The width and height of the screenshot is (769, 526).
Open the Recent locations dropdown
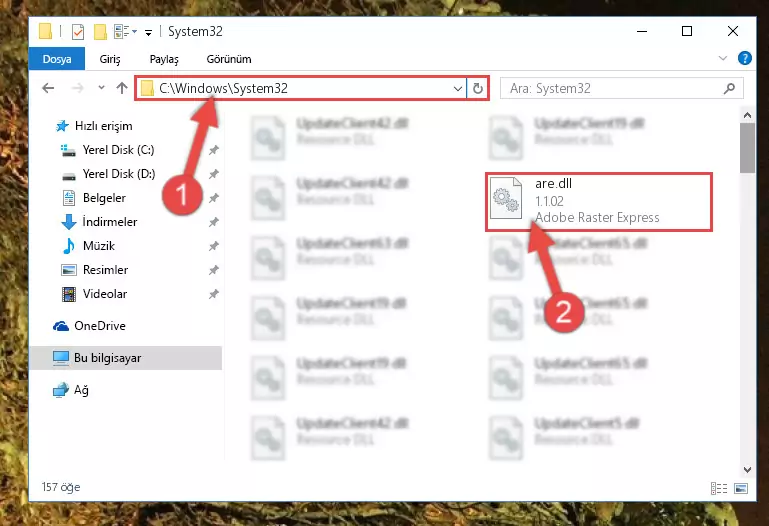point(102,88)
